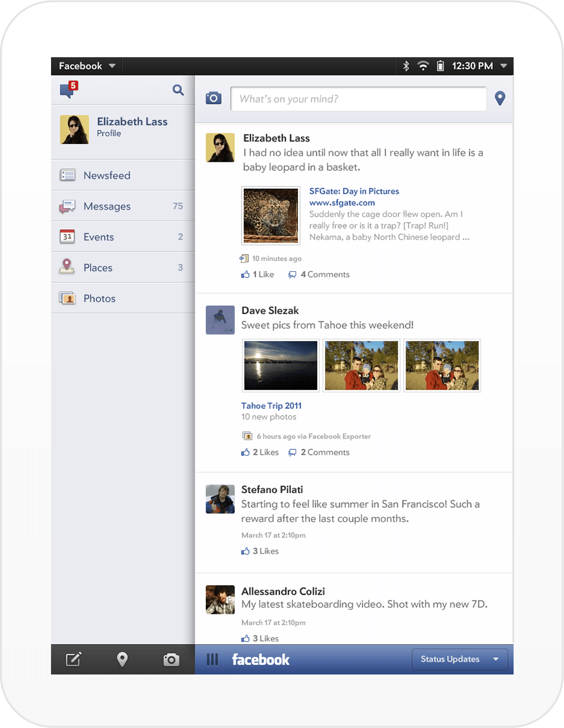564x728 pixels.
Task: Open Places in sidebar
Action: point(123,267)
